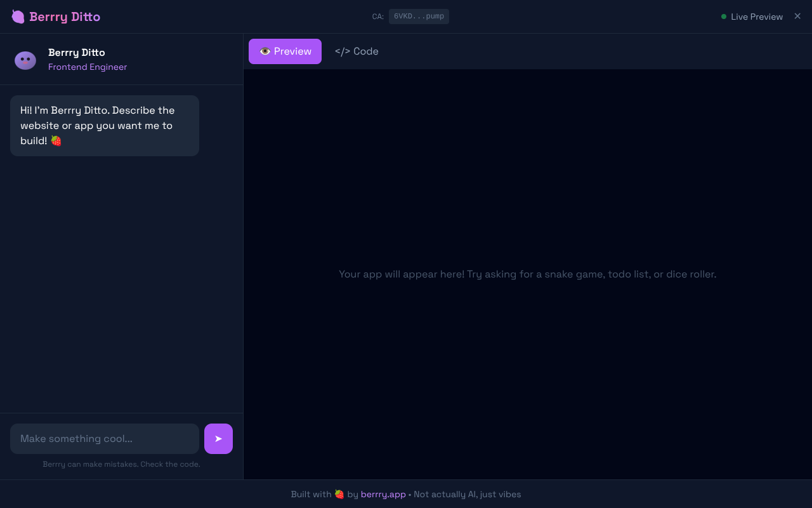The height and width of the screenshot is (508, 812).
Task: Click the Berrry Ditto logo icon
Action: click(18, 17)
